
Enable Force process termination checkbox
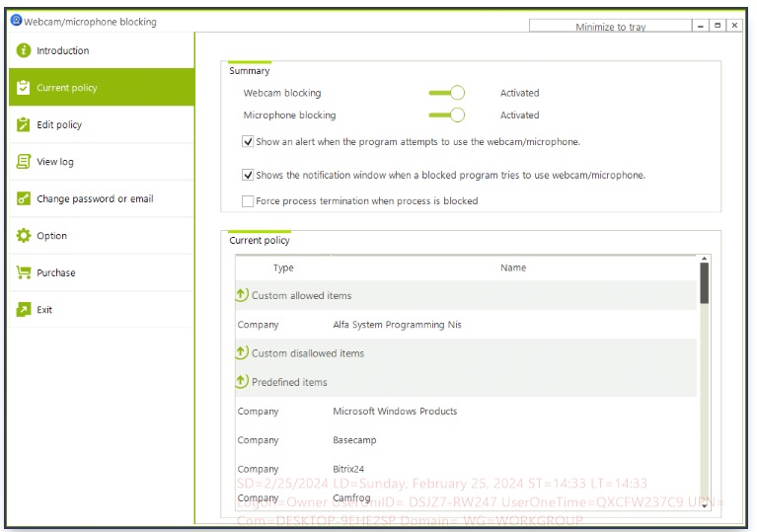(248, 201)
